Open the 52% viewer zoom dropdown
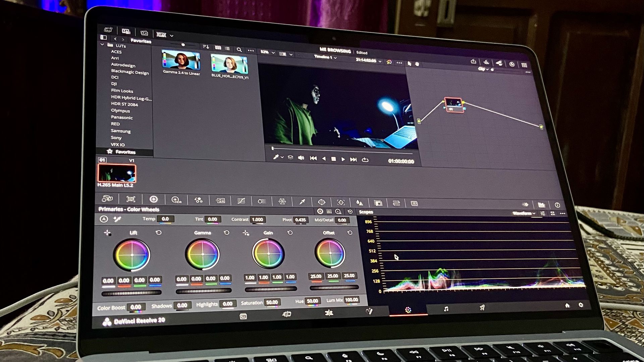This screenshot has width=644, height=362. [x=268, y=53]
